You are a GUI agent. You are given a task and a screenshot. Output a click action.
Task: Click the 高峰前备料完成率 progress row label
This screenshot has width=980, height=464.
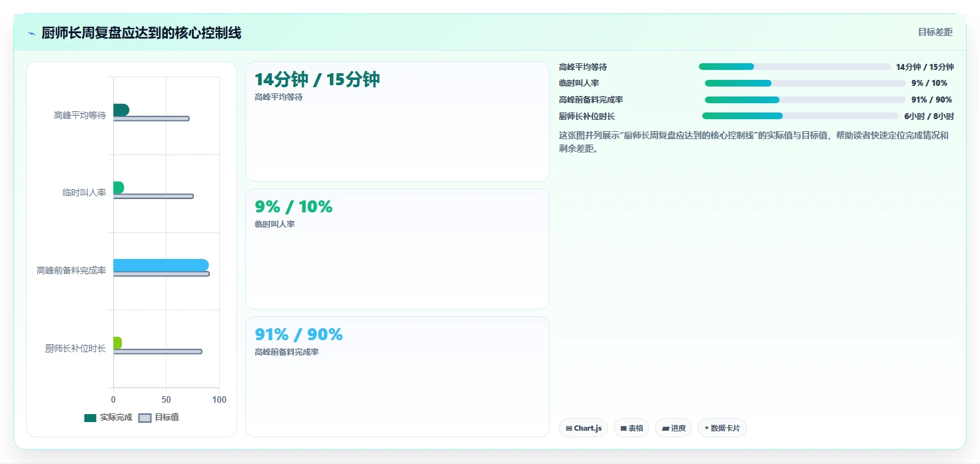coord(591,100)
